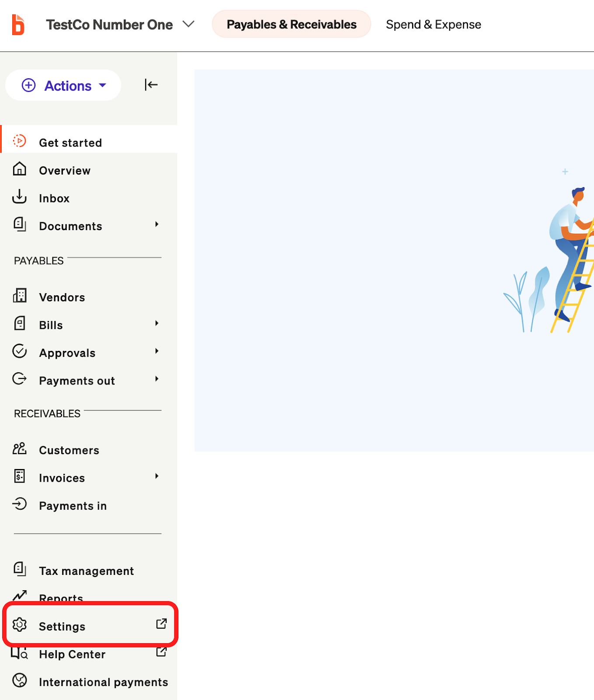The height and width of the screenshot is (700, 594).
Task: Click the Customers people icon
Action: pyautogui.click(x=20, y=448)
